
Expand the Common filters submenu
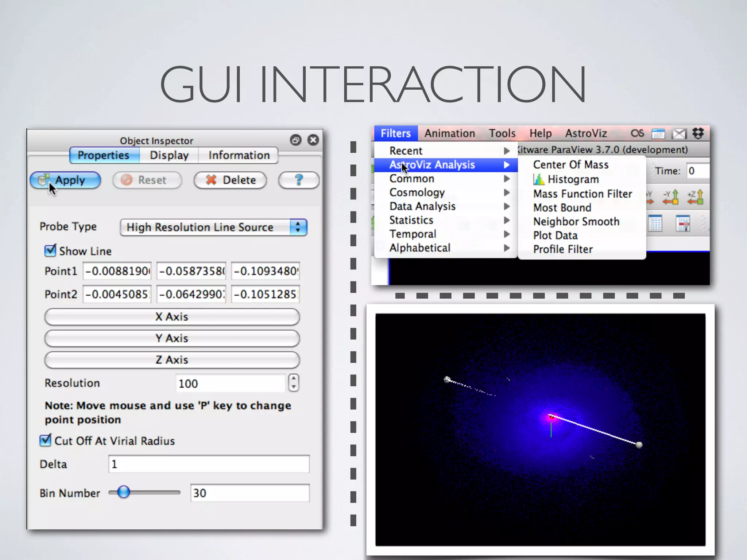pos(446,179)
